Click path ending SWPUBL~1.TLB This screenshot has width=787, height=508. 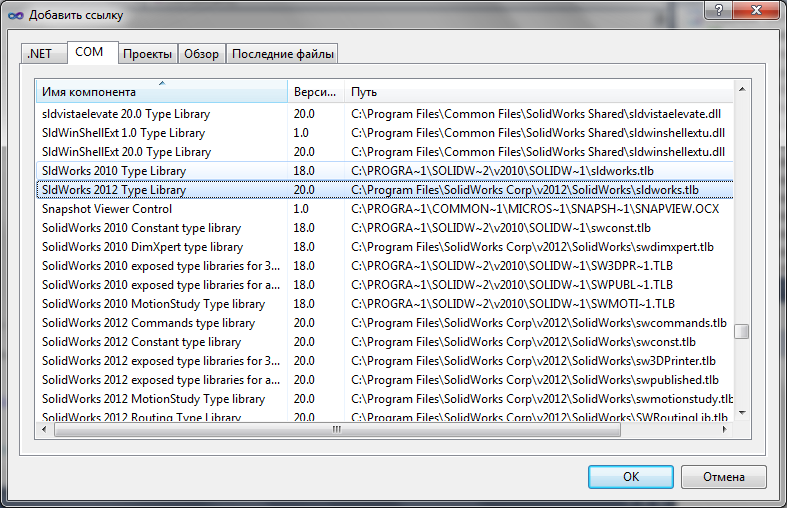(512, 285)
